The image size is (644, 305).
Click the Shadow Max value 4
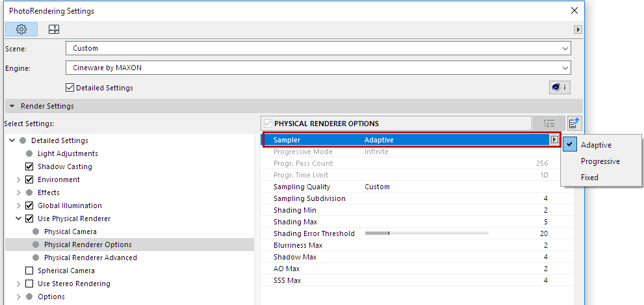click(x=546, y=257)
